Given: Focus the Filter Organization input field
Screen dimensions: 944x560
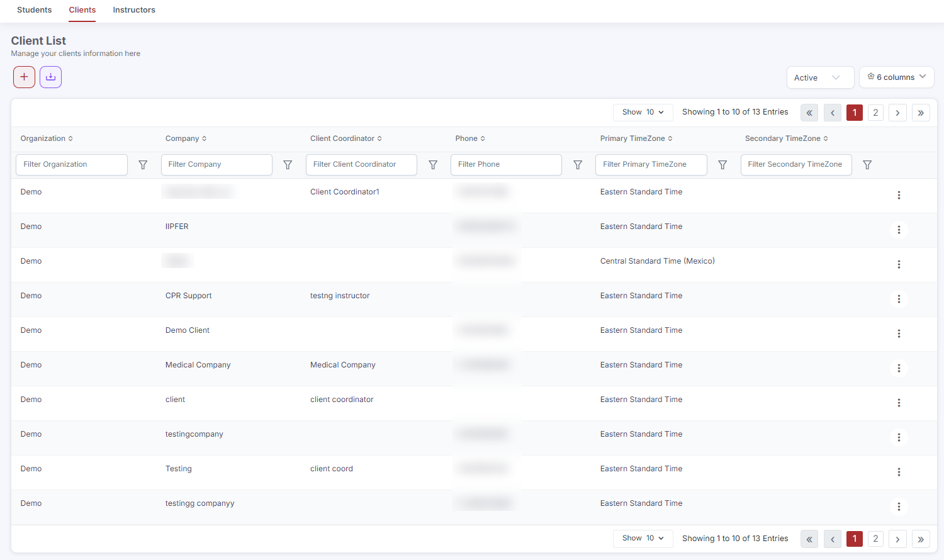Looking at the screenshot, I should pos(72,165).
